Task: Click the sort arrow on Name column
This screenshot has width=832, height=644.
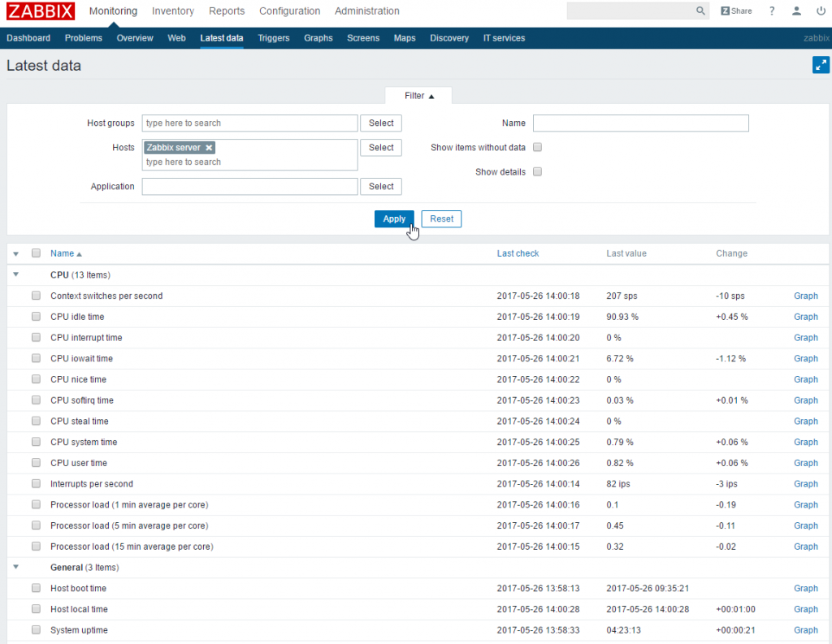Action: [79, 253]
